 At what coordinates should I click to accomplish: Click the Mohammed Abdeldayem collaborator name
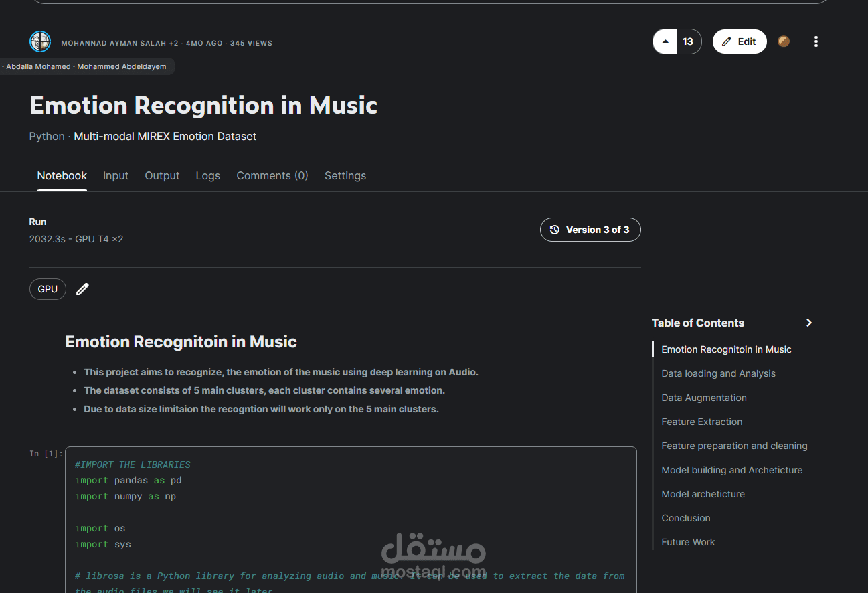[x=122, y=66]
